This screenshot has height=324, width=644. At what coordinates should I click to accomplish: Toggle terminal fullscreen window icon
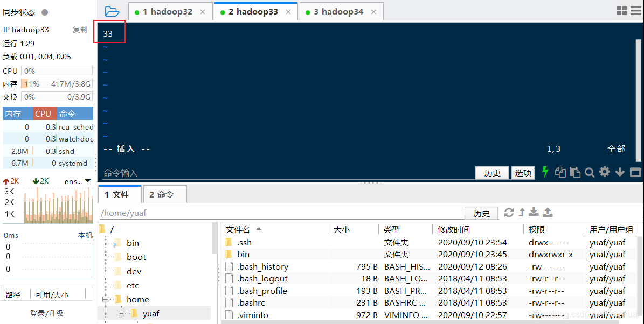(x=635, y=172)
